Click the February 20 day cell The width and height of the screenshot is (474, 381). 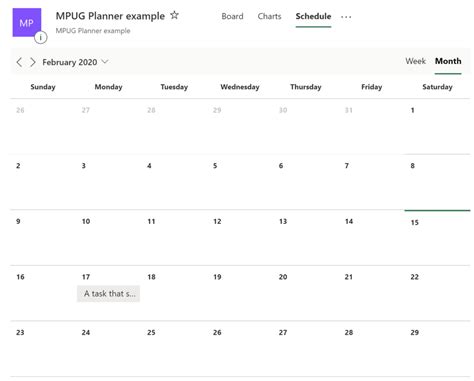306,293
